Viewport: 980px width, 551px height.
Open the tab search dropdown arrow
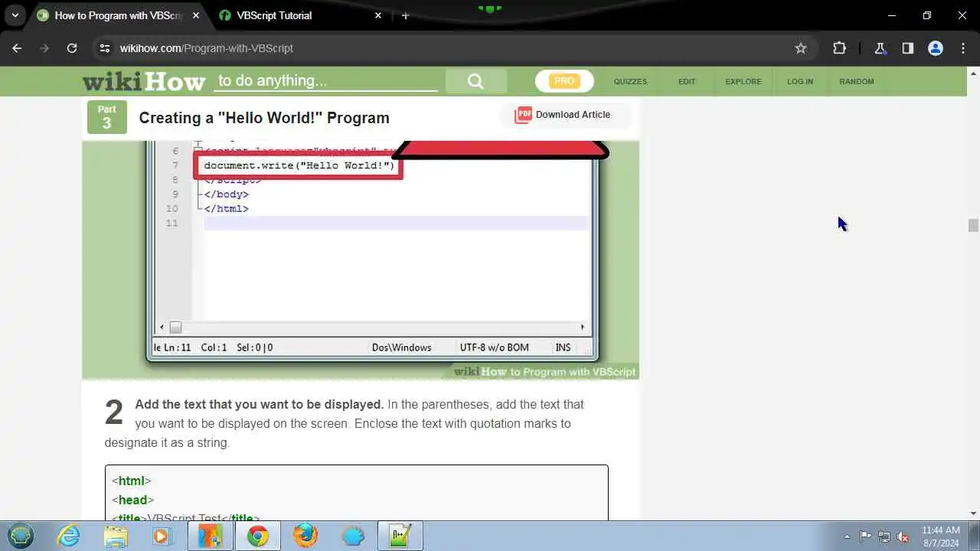pyautogui.click(x=15, y=15)
